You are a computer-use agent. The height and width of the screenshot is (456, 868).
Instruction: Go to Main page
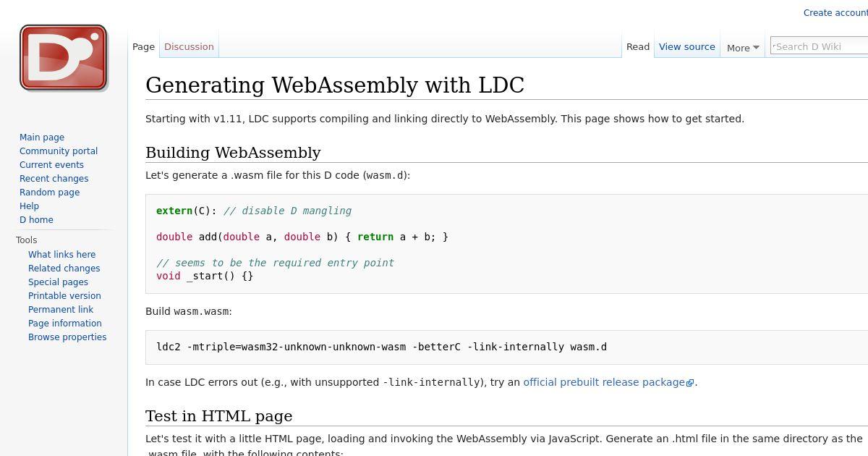tap(42, 137)
